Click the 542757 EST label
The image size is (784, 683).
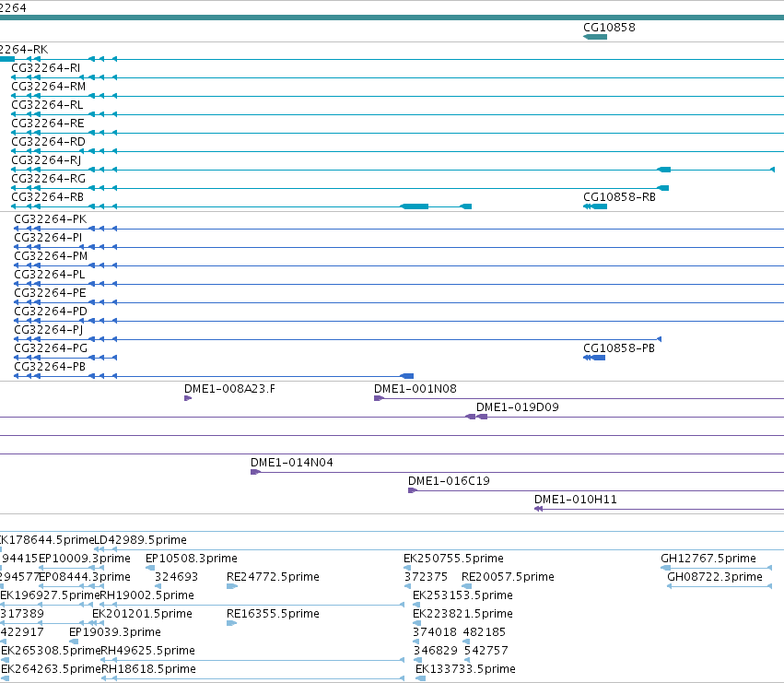(x=486, y=651)
